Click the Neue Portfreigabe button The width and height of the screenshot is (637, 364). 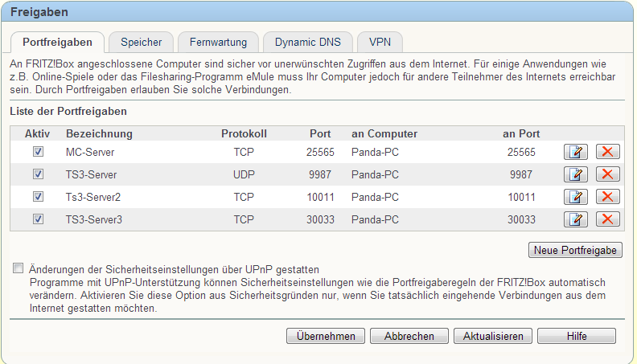pyautogui.click(x=575, y=250)
